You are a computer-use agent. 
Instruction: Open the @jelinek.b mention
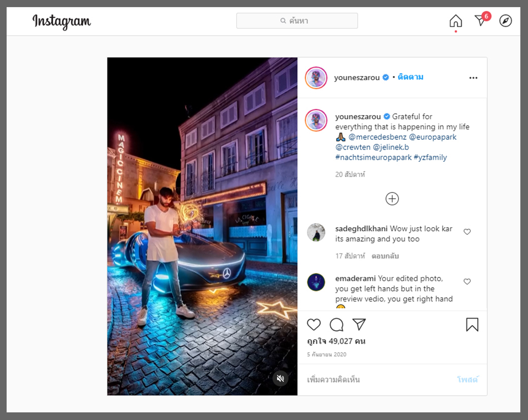(x=391, y=147)
